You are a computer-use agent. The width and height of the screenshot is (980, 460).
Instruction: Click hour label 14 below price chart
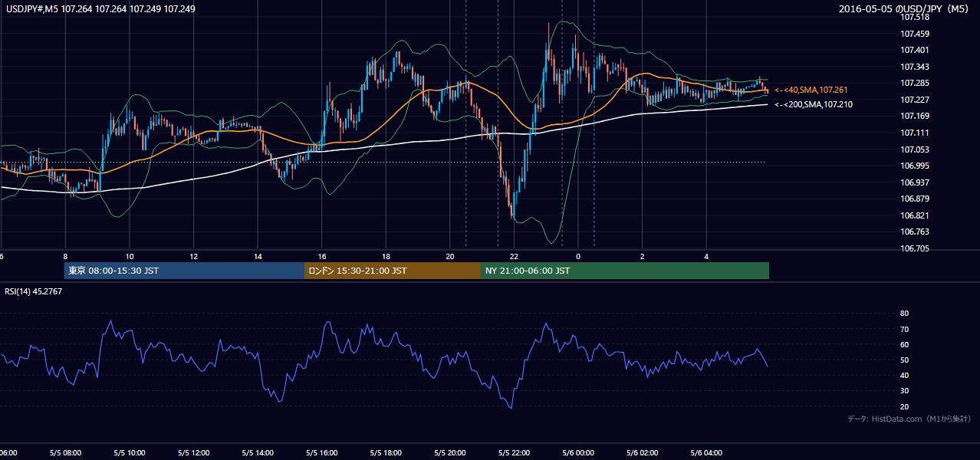(258, 257)
